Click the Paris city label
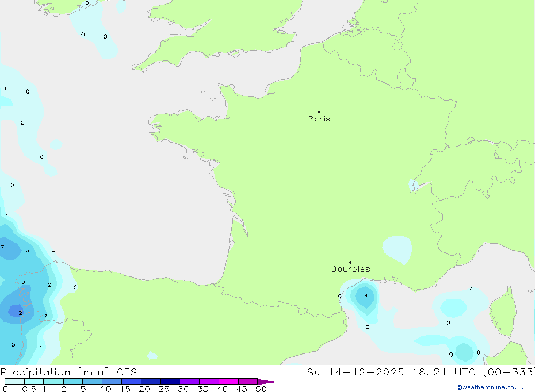This screenshot has height=392, width=535. [x=319, y=119]
